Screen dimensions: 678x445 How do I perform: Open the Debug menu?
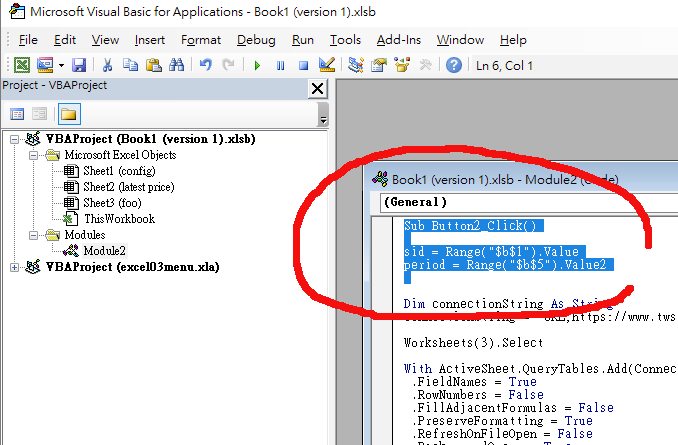pyautogui.click(x=256, y=40)
